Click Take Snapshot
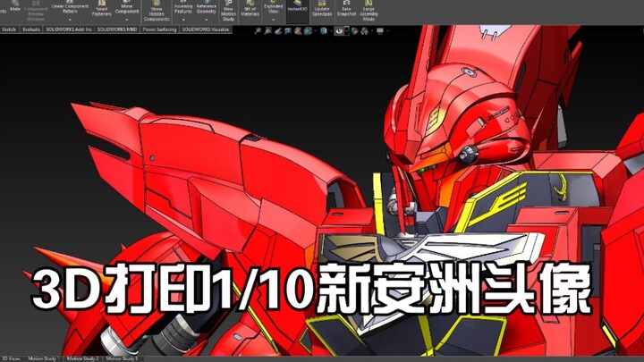Screen dimensions: 644x362 346,9
